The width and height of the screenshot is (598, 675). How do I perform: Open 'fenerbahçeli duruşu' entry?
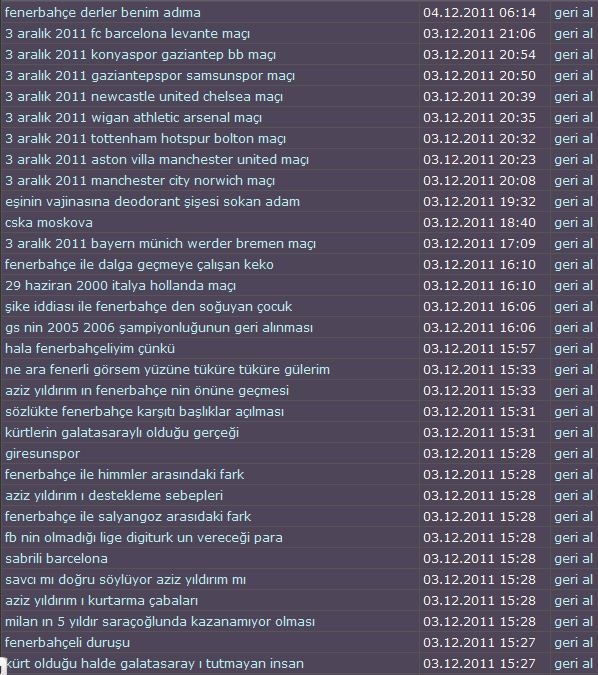pos(68,643)
